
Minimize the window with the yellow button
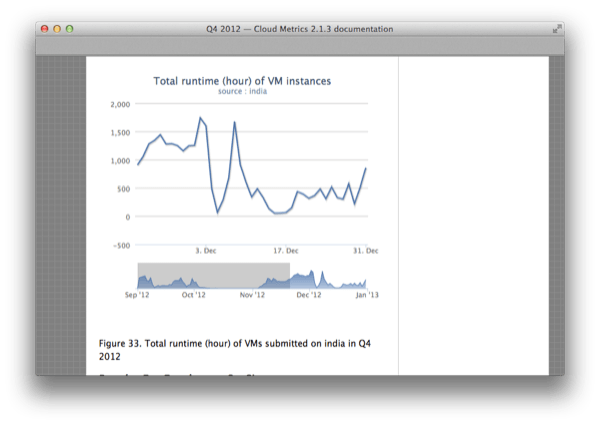pyautogui.click(x=57, y=29)
